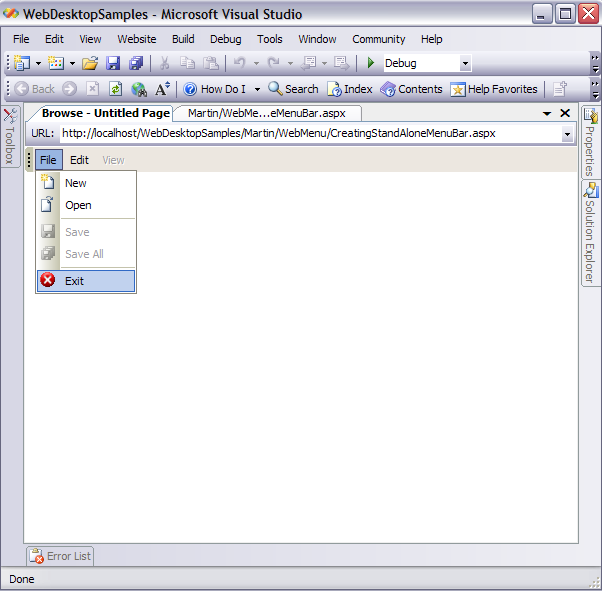
Task: Click the Refresh browser icon
Action: tap(115, 89)
